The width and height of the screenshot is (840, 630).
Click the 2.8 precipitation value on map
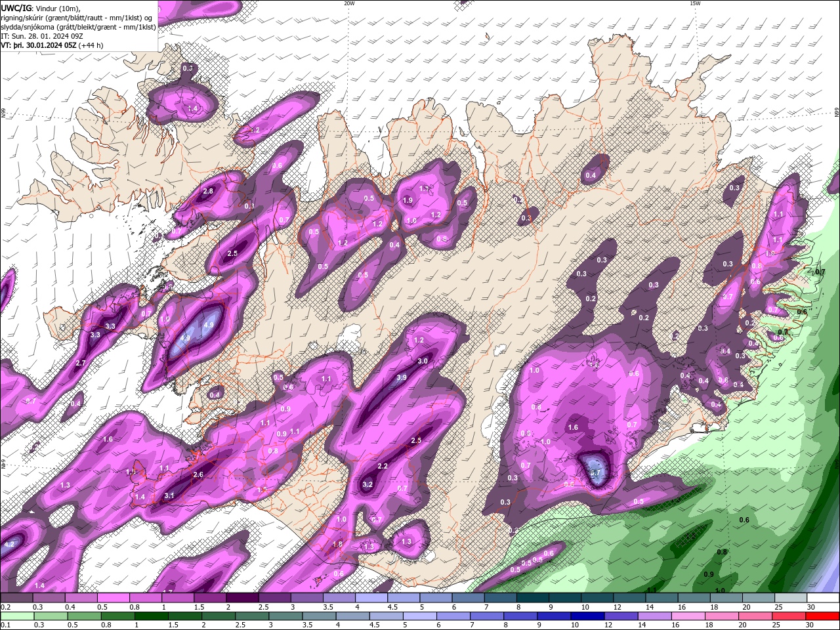click(208, 191)
